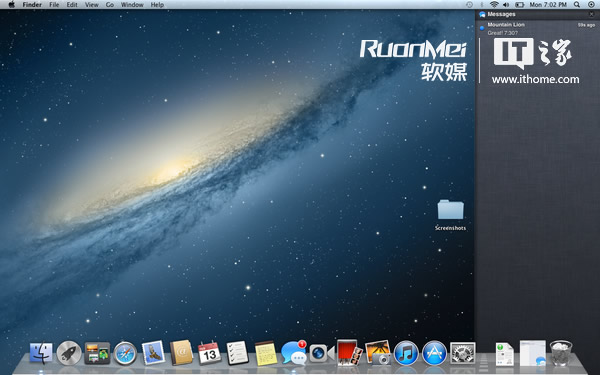Launch iTunes music note icon
Image resolution: width=600 pixels, height=375 pixels.
pyautogui.click(x=406, y=353)
